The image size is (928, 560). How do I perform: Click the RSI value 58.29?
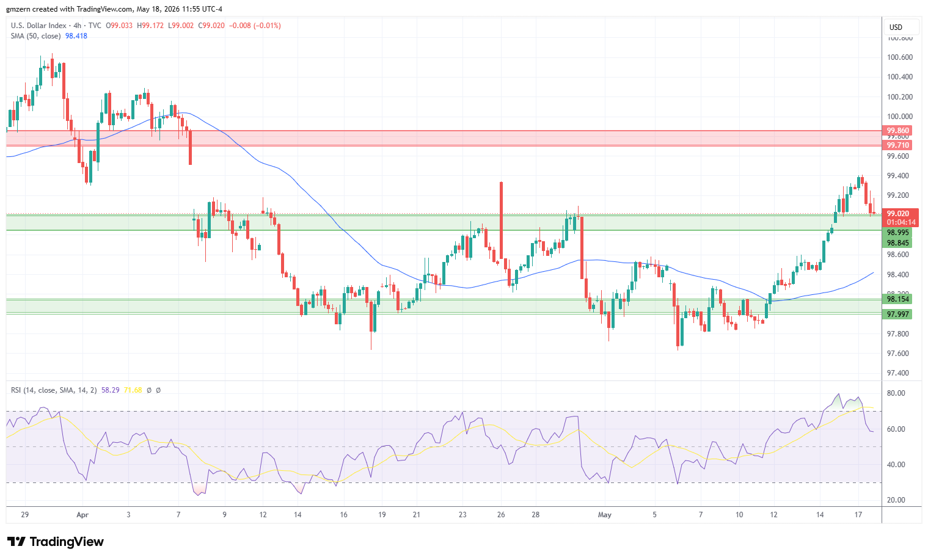click(111, 390)
